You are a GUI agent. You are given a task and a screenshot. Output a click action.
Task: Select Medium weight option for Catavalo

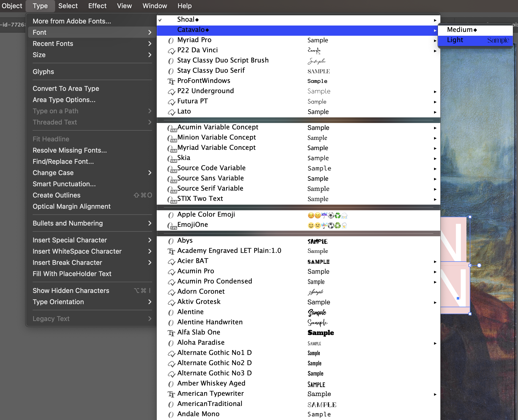point(462,30)
